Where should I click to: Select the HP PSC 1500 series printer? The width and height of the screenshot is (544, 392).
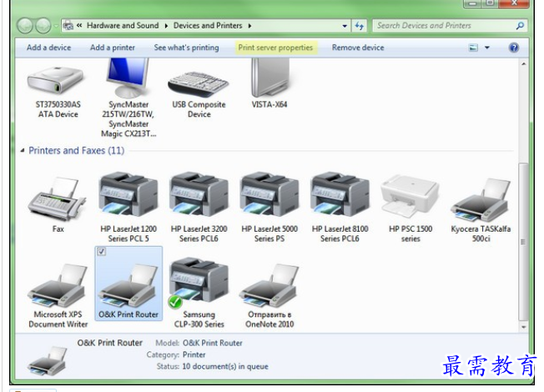pyautogui.click(x=410, y=196)
